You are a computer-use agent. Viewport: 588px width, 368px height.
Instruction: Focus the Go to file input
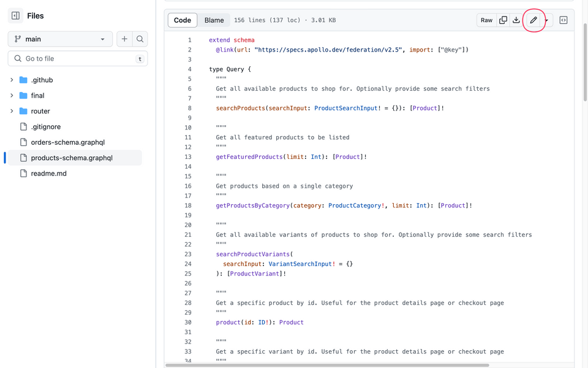78,59
